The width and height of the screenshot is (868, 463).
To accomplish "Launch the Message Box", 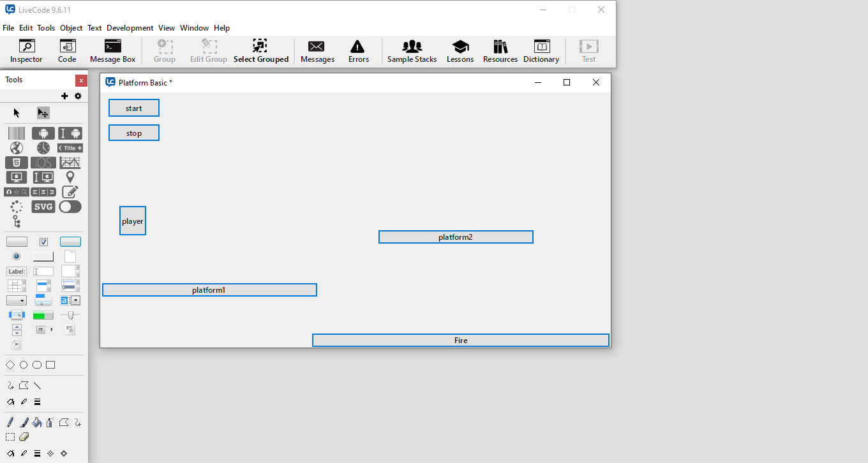I will point(112,51).
